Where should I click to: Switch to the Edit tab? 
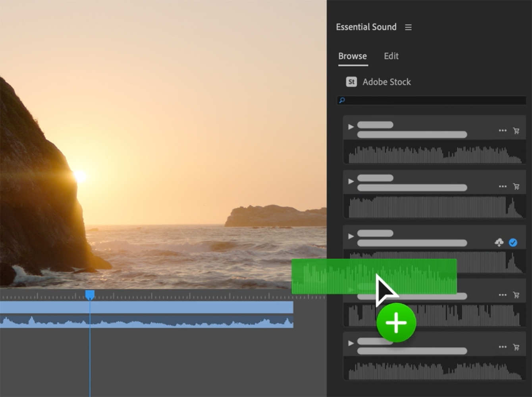pos(391,56)
